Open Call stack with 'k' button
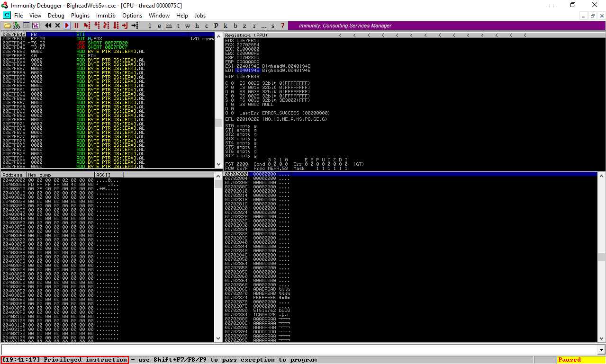Viewport: 606px width, 364px height. pyautogui.click(x=226, y=26)
